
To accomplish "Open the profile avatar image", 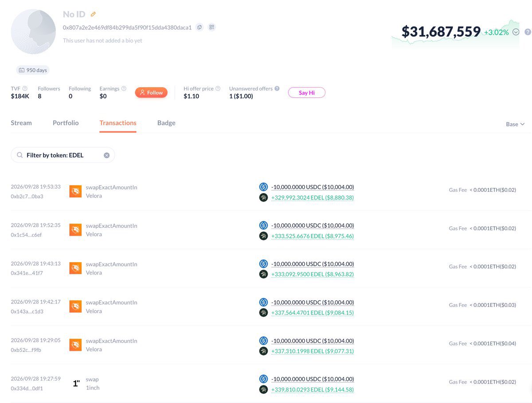I will (33, 32).
